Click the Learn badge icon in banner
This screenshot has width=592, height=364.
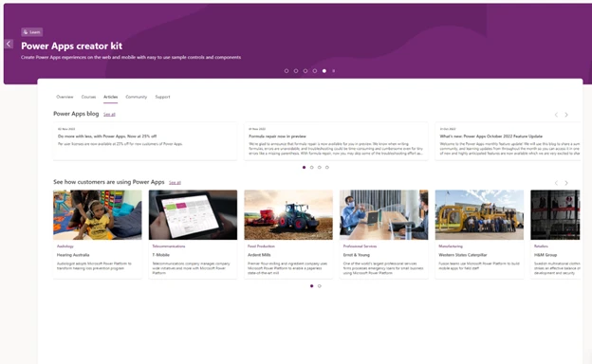click(x=26, y=32)
